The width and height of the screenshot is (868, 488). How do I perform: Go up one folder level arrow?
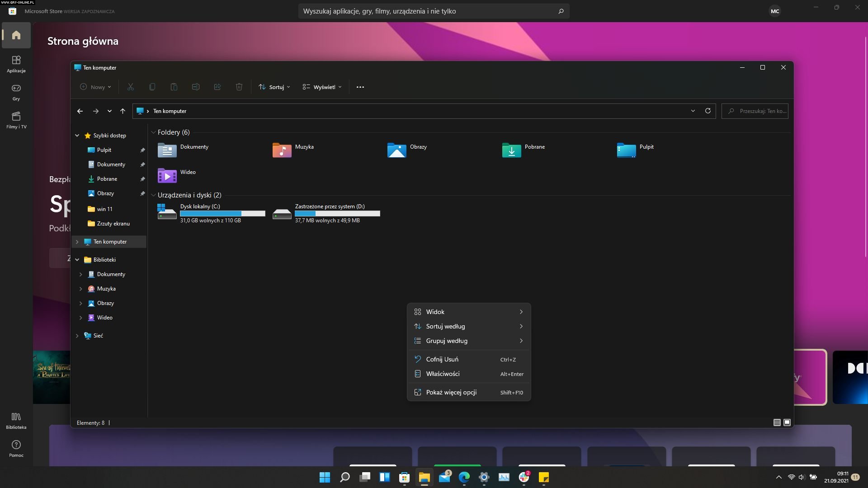pos(123,111)
